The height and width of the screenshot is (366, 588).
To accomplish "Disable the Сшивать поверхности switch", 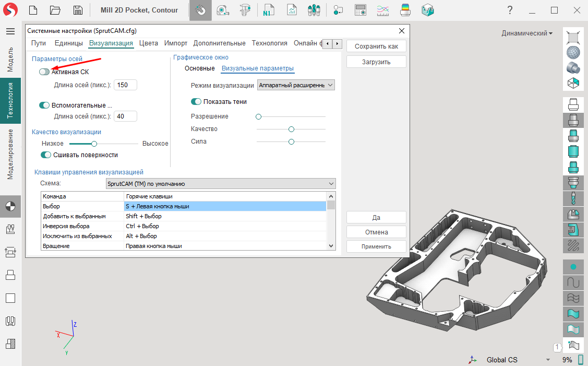I will (x=46, y=155).
